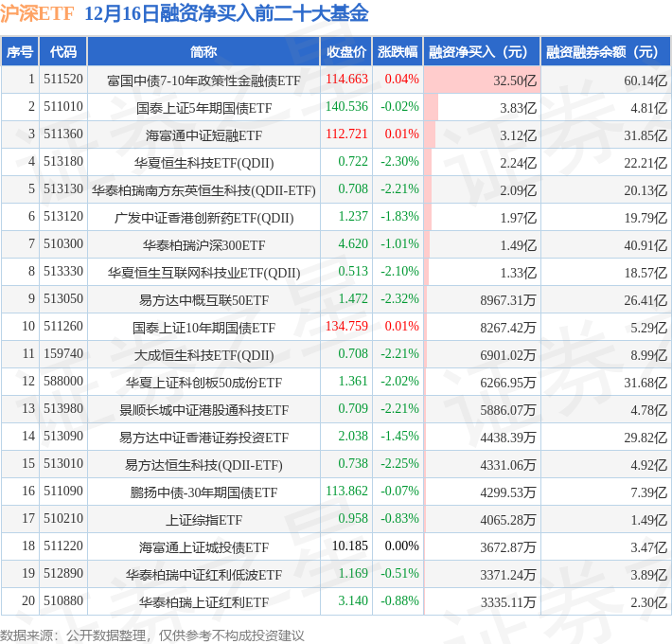
Task: Click balance value 31.68亿
Action: (x=645, y=383)
